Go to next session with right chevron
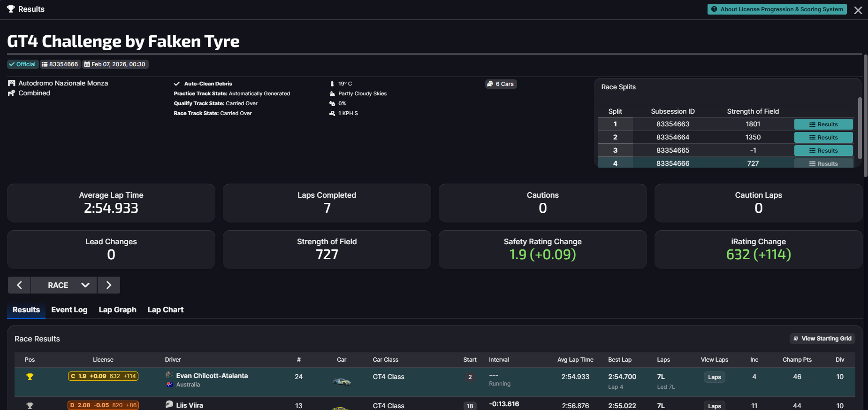 (x=109, y=285)
